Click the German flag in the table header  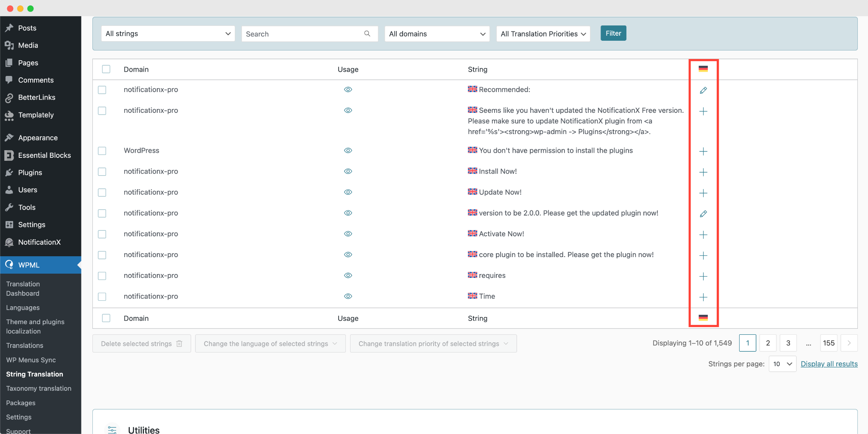pyautogui.click(x=703, y=69)
